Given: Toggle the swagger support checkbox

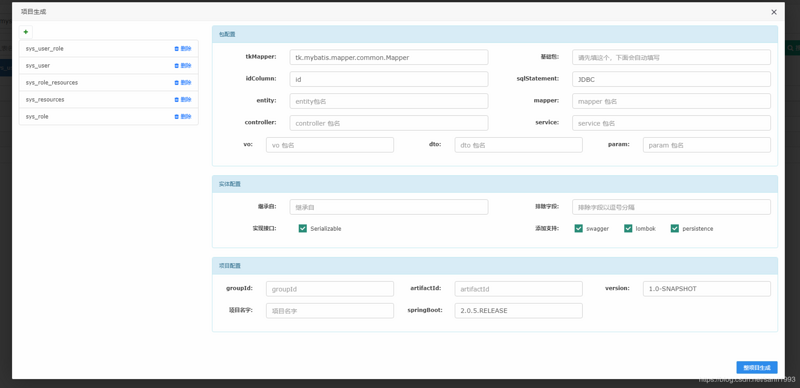Looking at the screenshot, I should pyautogui.click(x=579, y=228).
